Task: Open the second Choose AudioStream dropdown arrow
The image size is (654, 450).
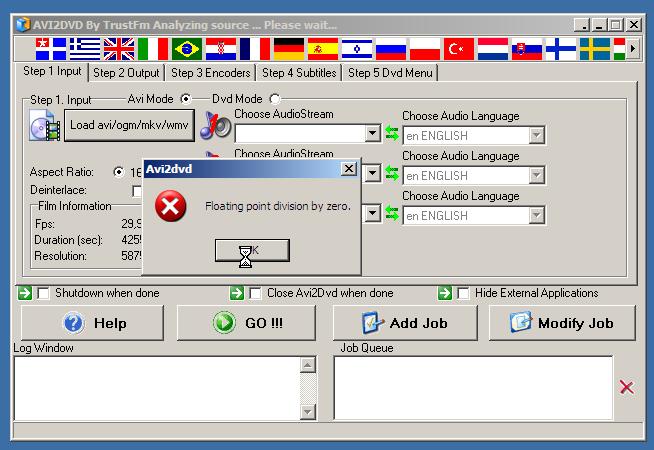Action: (x=372, y=173)
